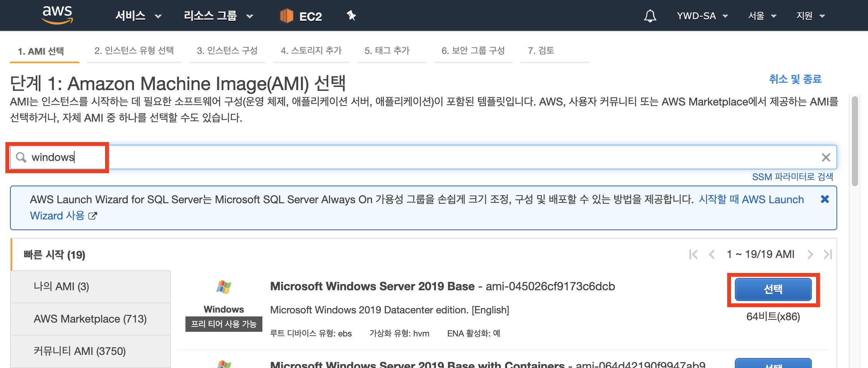Open the notifications bell
Viewport: 868px width, 368px height.
tap(650, 16)
